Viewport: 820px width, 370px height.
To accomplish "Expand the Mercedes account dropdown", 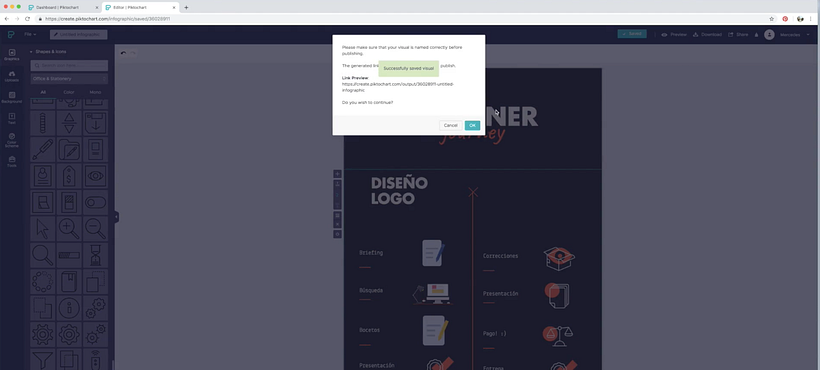I will pos(795,35).
